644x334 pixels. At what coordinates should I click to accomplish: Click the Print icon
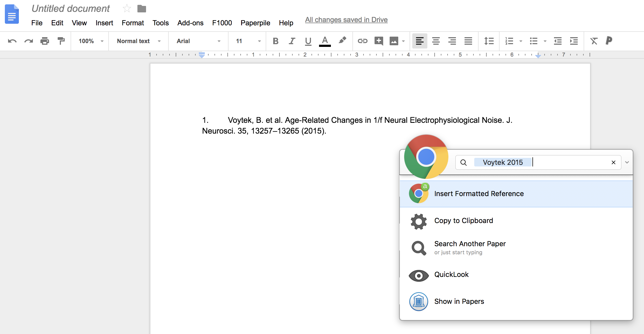(45, 41)
